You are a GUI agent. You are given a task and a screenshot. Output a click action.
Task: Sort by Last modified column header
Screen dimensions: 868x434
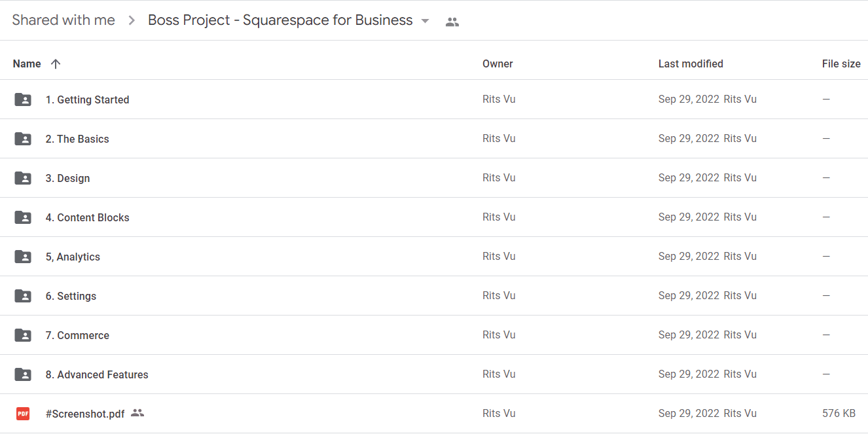[x=691, y=63]
